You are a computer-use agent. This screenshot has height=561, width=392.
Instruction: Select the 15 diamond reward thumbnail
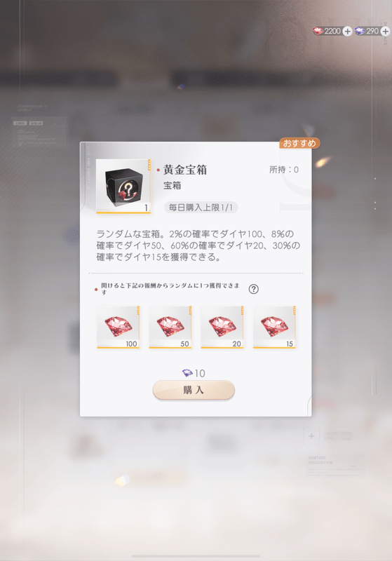point(274,327)
